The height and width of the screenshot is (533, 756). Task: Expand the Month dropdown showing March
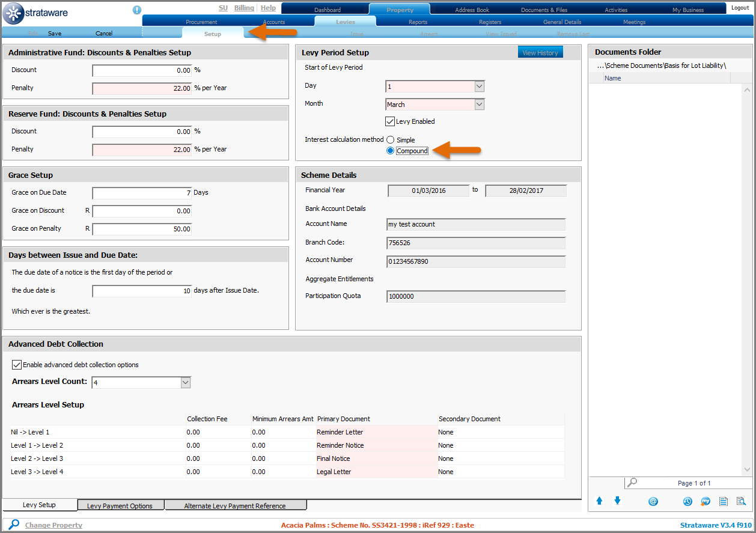pos(479,105)
